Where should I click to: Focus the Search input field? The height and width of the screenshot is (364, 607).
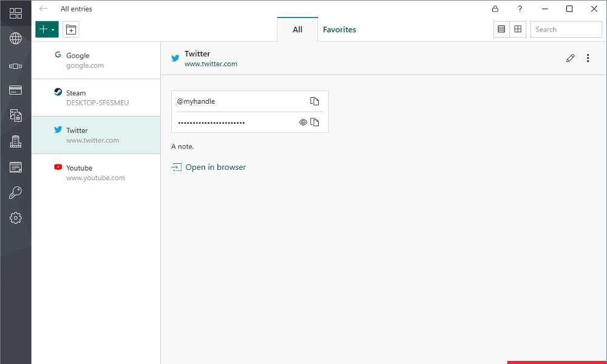click(566, 29)
